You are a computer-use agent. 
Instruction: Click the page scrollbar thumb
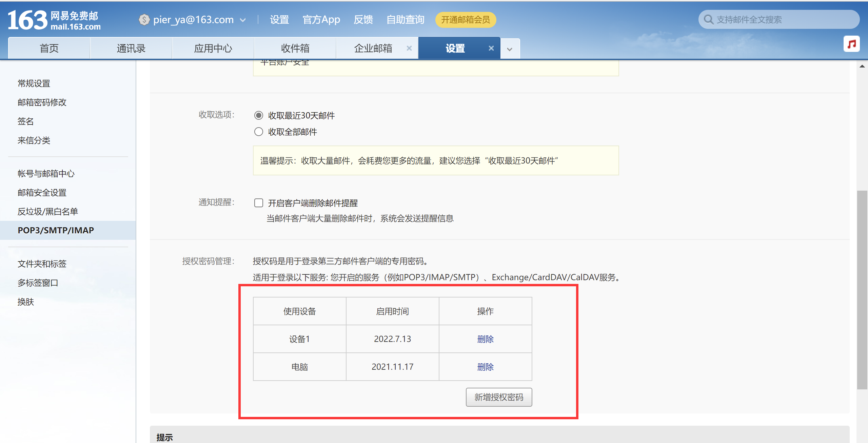point(862,290)
